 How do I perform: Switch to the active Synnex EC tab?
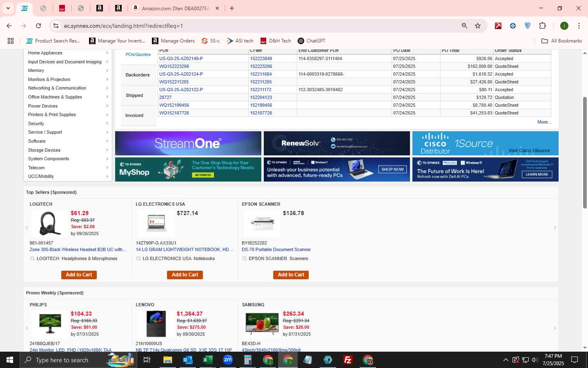tap(24, 8)
